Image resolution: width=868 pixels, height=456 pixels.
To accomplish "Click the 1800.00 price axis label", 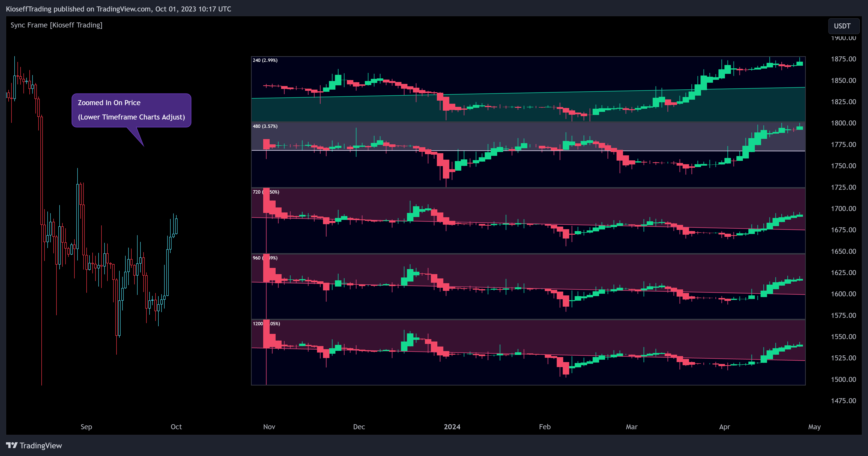I will 843,123.
